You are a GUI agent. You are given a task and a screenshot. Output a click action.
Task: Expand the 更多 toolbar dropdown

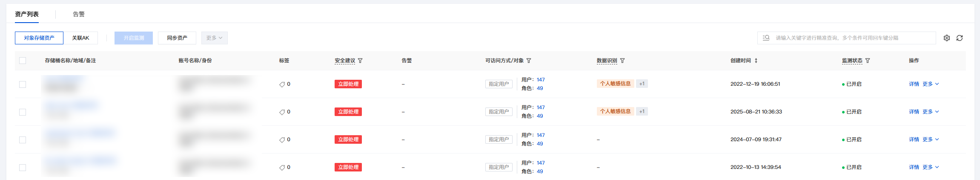[215, 38]
